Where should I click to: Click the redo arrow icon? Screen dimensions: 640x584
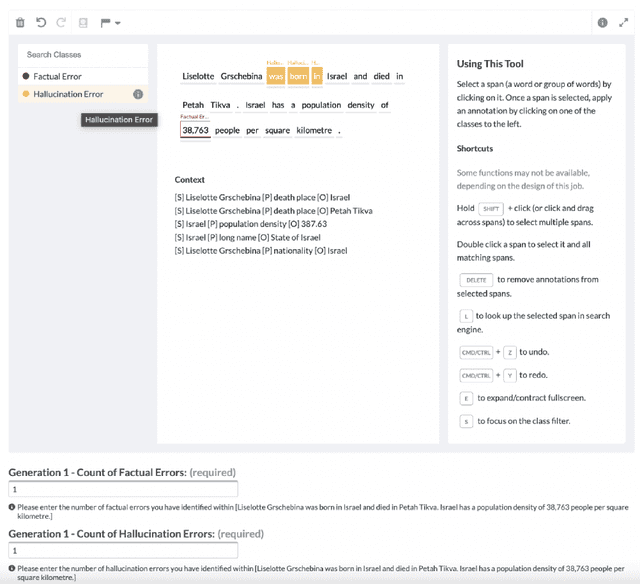(x=61, y=22)
